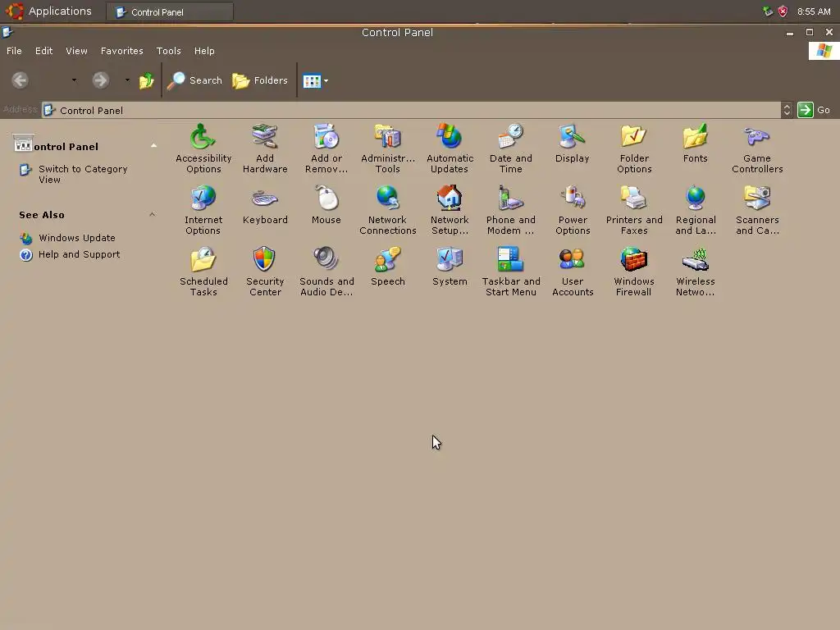
Task: Click the Go button
Action: click(814, 110)
